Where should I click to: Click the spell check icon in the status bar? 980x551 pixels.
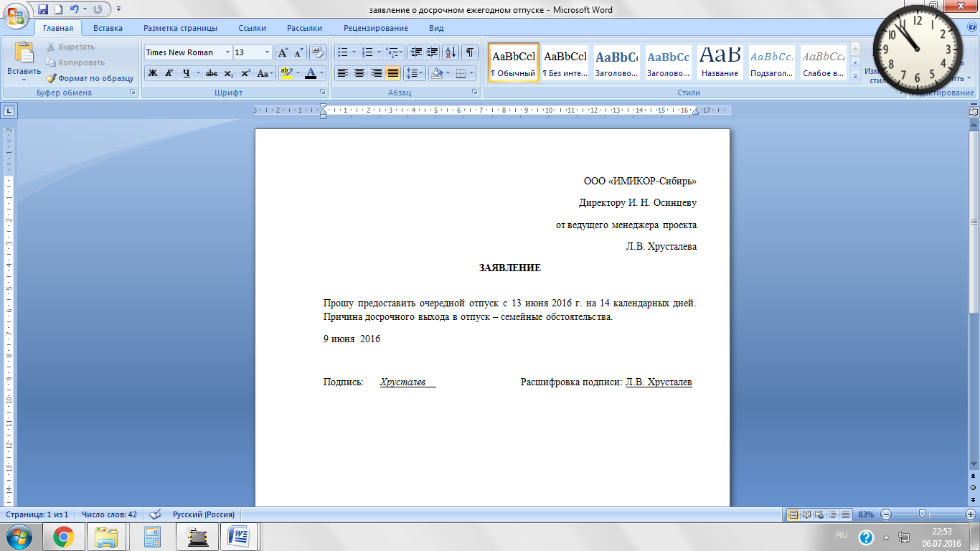tap(154, 514)
